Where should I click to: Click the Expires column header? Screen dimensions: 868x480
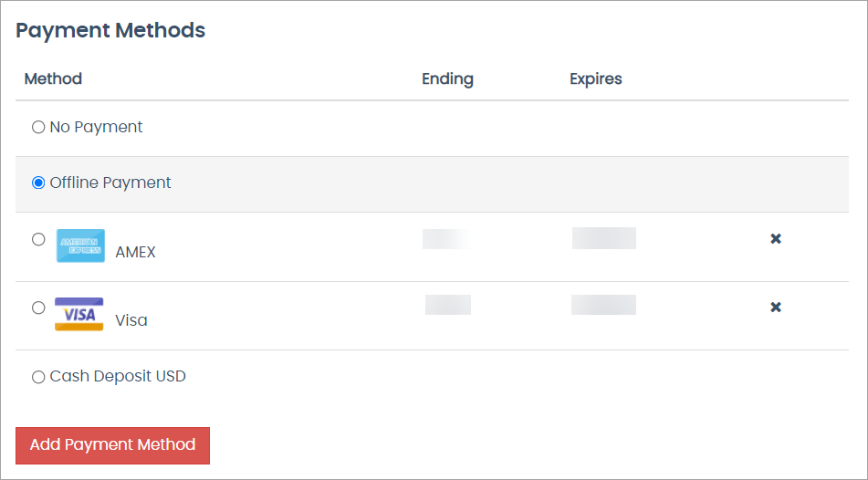(x=595, y=78)
